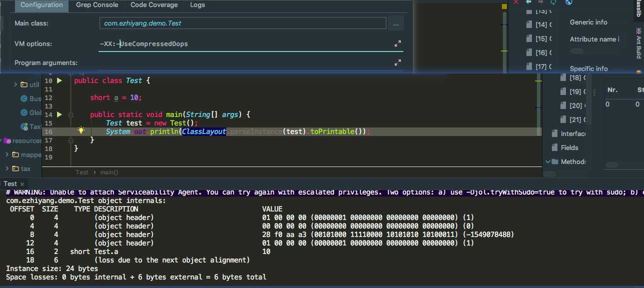This screenshot has width=644, height=288.
Task: Click the Specific info heading
Action: pyautogui.click(x=588, y=68)
